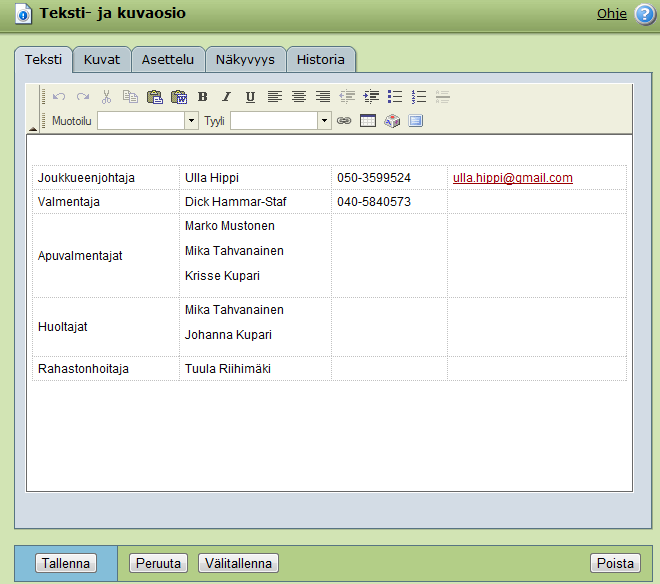Click the Ulla Hippi cell
The width and height of the screenshot is (660, 584).
(x=255, y=178)
